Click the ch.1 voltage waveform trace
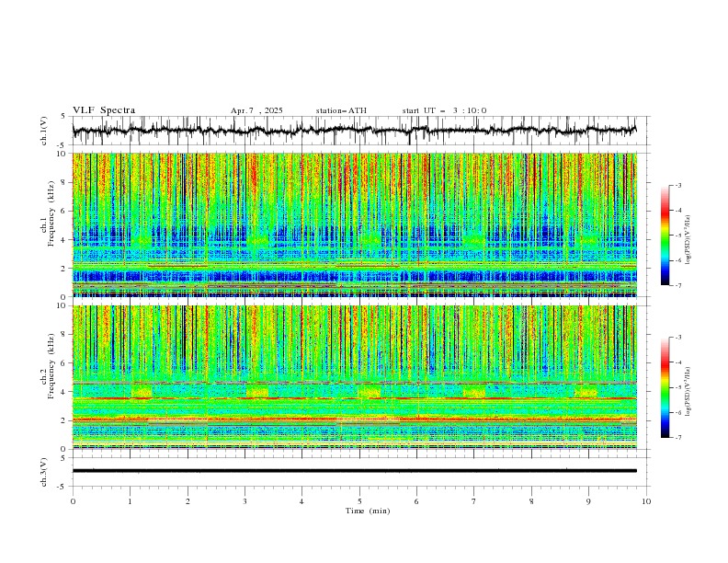 354,131
